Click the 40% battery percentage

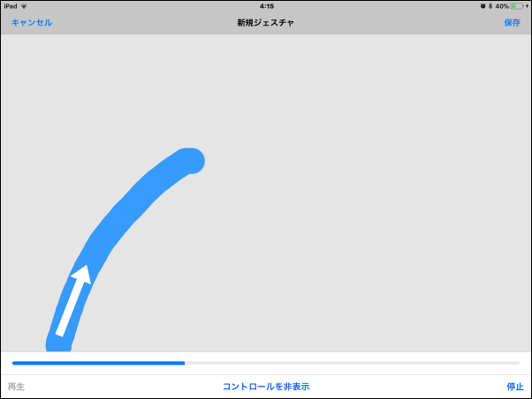point(502,6)
